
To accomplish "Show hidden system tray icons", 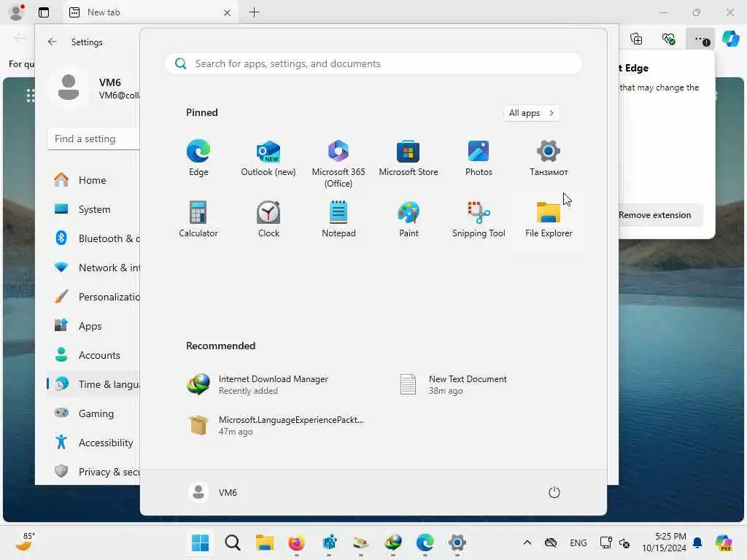I will pyautogui.click(x=527, y=542).
